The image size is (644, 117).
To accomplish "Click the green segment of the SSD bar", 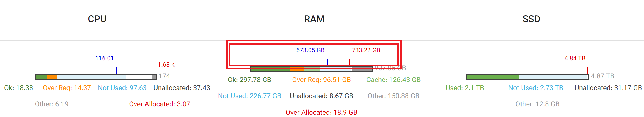I will click(493, 77).
